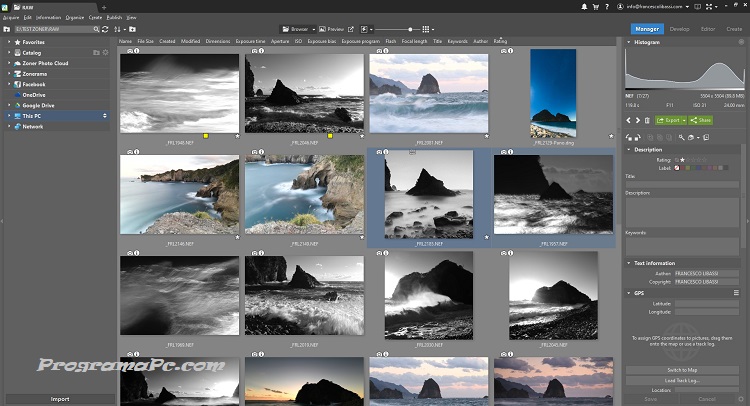Click the Switch to Map button

pos(683,371)
